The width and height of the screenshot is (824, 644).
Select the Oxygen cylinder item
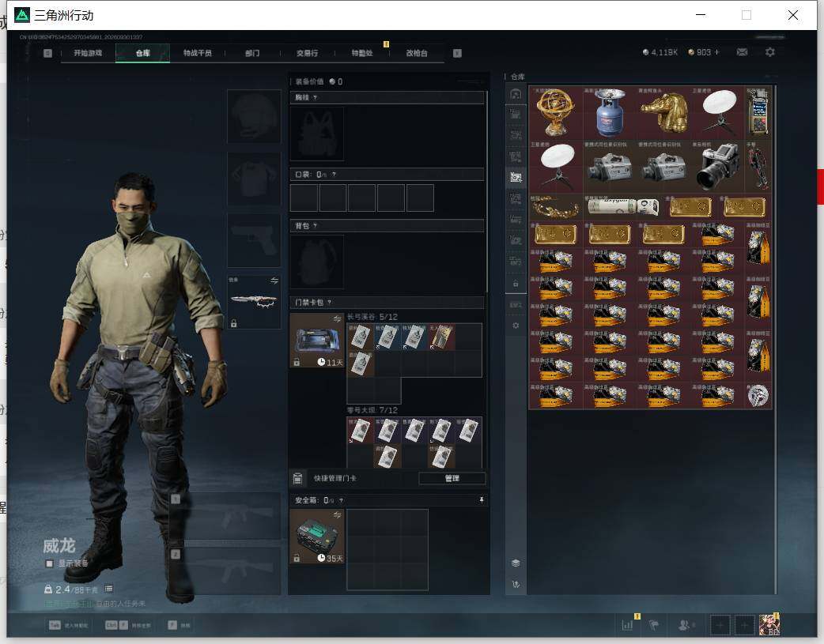[623, 207]
